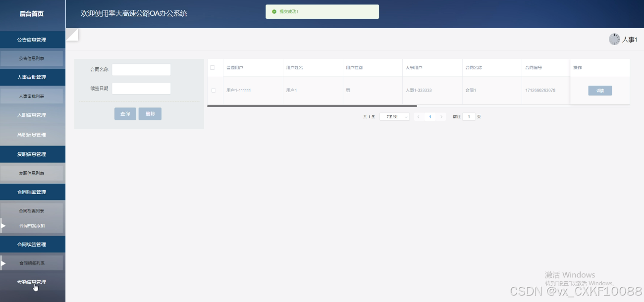Image resolution: width=644 pixels, height=302 pixels.
Task: Check the row checkbox for 用户1-111111
Action: click(x=214, y=91)
